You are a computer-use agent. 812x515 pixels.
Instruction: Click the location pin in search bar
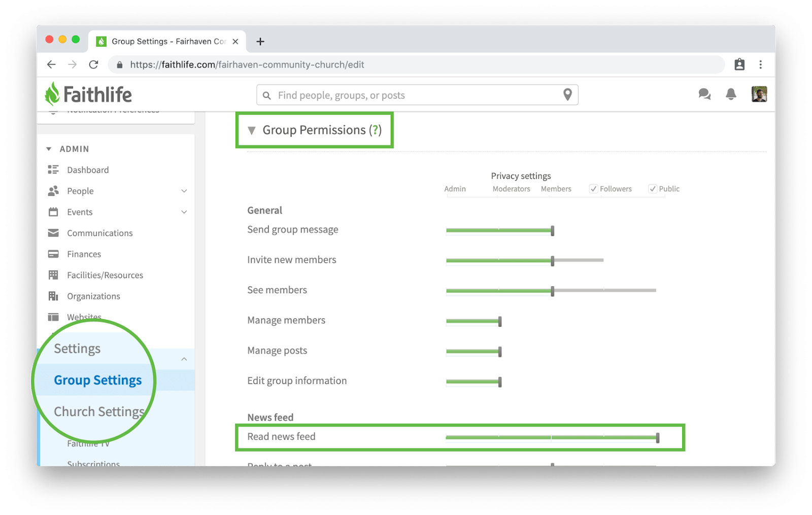(x=567, y=95)
